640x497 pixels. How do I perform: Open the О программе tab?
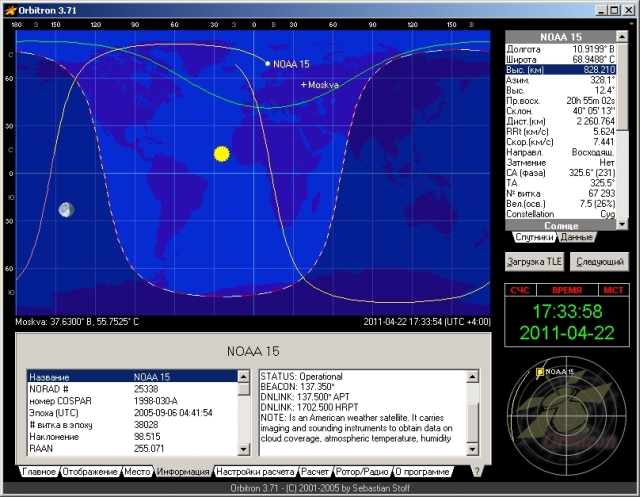click(x=422, y=472)
